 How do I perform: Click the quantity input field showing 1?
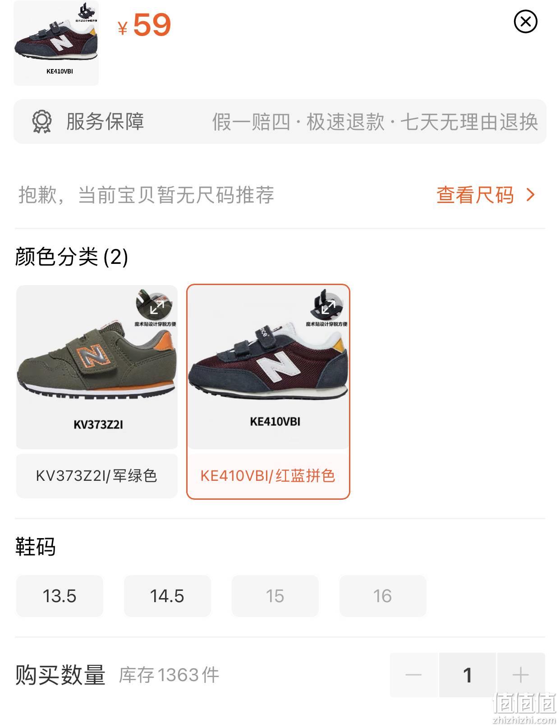coord(468,675)
